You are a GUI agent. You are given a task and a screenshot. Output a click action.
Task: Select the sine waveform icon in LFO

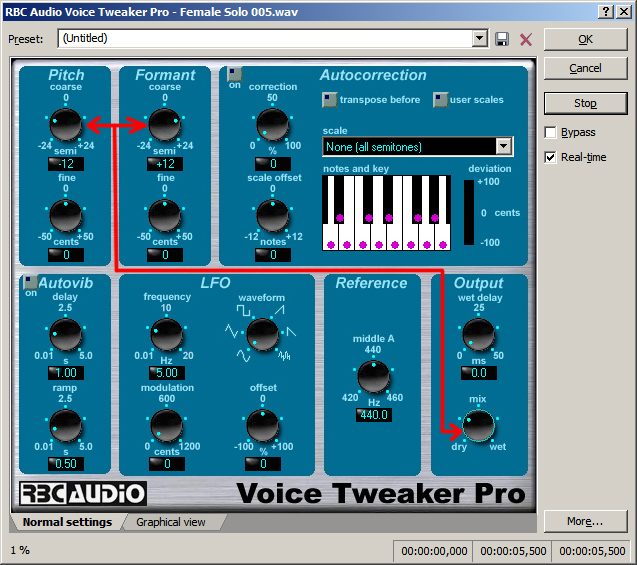243,356
